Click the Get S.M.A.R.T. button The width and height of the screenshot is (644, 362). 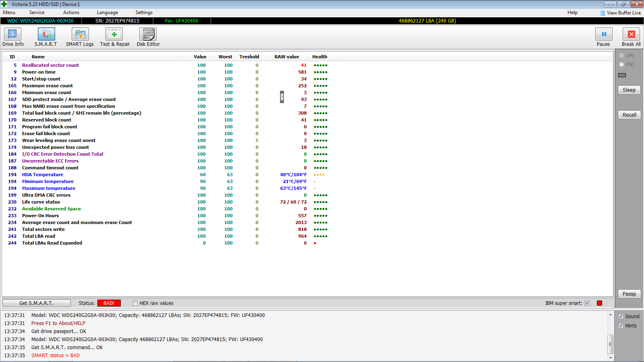(36, 303)
